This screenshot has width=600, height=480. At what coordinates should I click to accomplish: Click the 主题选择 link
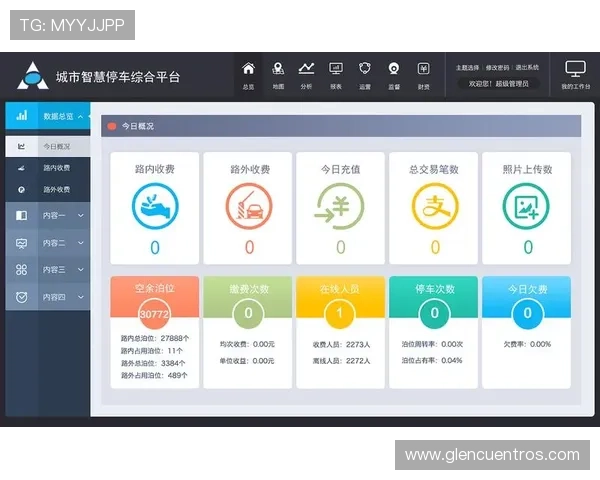tap(467, 67)
